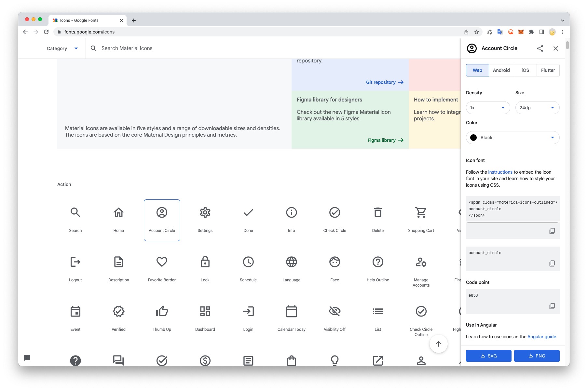The image size is (588, 390).
Task: Open the Dashboard icon details
Action: pyautogui.click(x=205, y=312)
